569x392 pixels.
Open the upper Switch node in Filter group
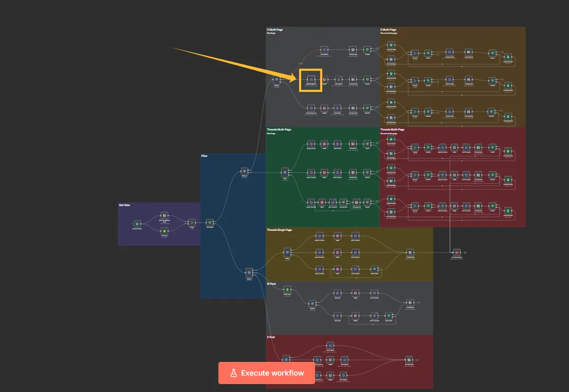click(x=244, y=171)
